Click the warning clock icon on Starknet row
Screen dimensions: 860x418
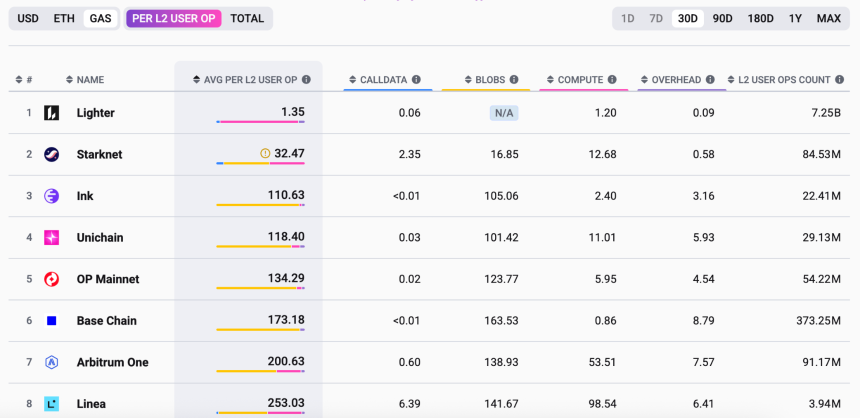[265, 153]
